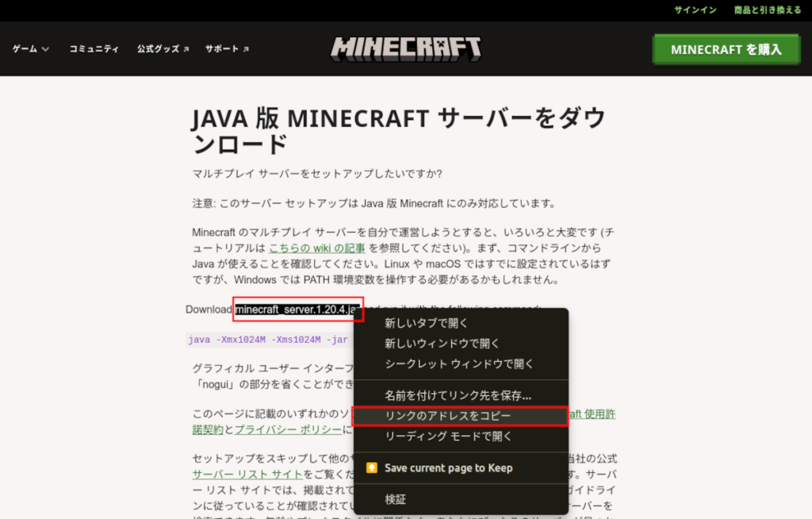The height and width of the screenshot is (519, 812).
Task: Select 検証 at the bottom of the menu
Action: coord(394,498)
